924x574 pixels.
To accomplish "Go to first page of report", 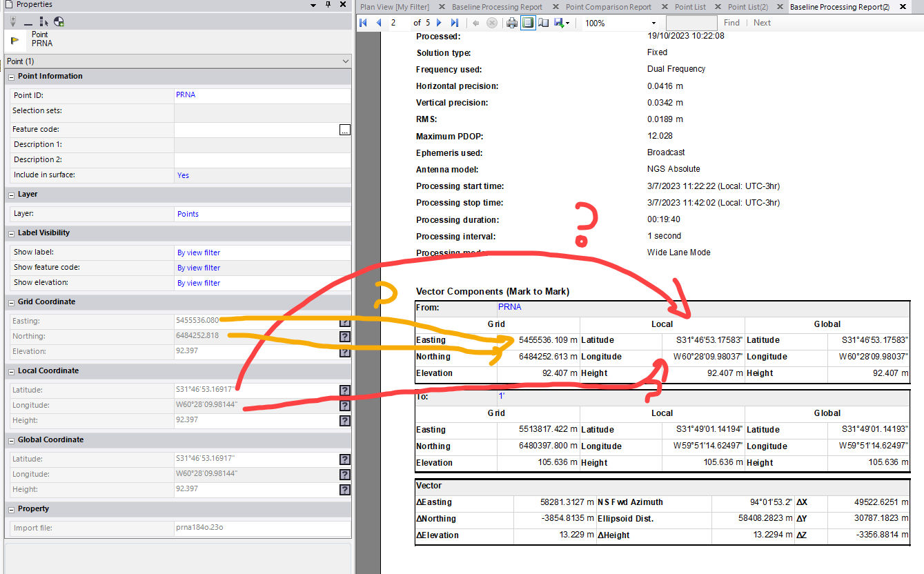I will click(364, 23).
